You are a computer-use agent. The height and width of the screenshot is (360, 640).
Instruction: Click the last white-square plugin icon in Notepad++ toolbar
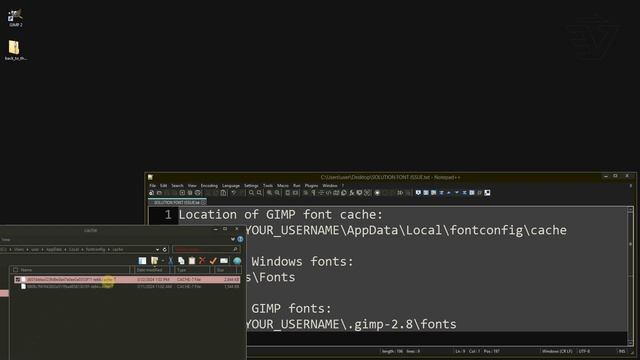[487, 193]
